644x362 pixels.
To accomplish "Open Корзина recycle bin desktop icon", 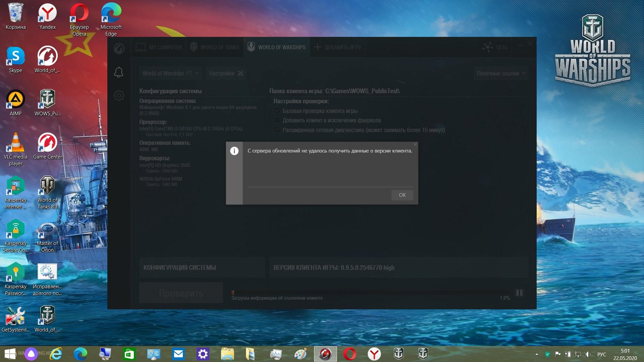I will pos(15,16).
